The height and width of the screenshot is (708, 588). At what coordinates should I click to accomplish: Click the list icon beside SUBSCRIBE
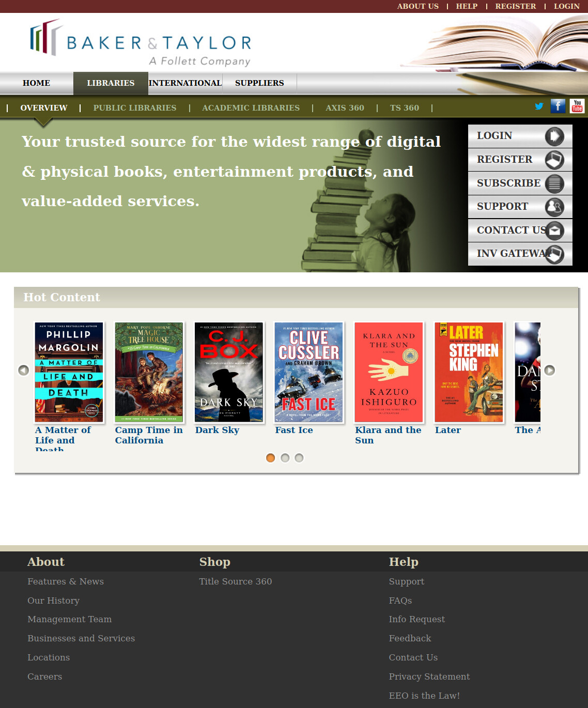tap(554, 183)
